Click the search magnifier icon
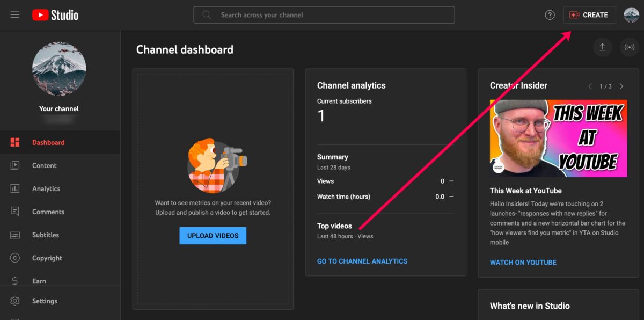Viewport: 644px width, 320px height. [207, 15]
